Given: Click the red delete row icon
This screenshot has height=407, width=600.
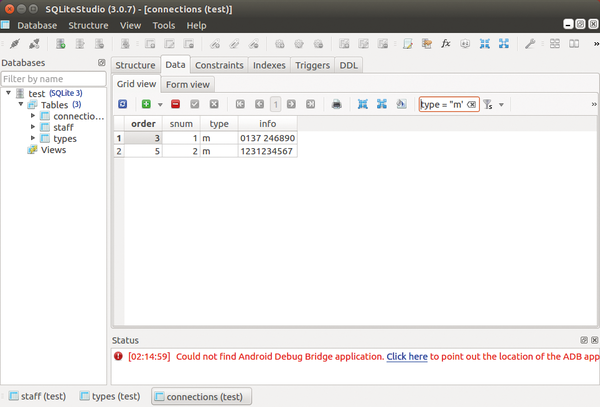Looking at the screenshot, I should 175,104.
